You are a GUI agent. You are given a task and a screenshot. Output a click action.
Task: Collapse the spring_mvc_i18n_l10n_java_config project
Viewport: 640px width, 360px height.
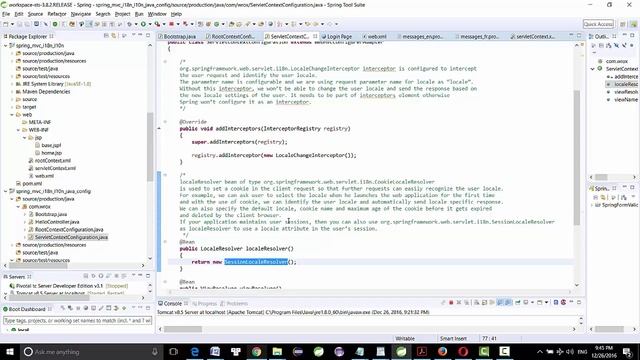(5, 191)
